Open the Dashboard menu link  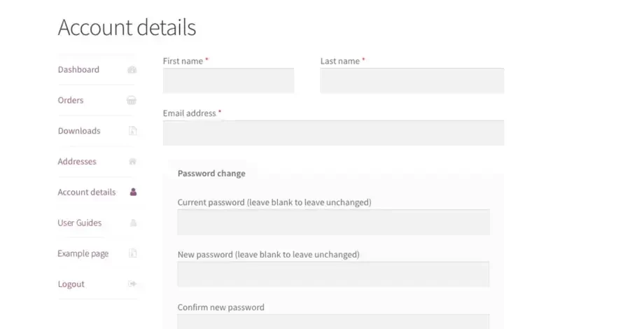[x=78, y=69]
